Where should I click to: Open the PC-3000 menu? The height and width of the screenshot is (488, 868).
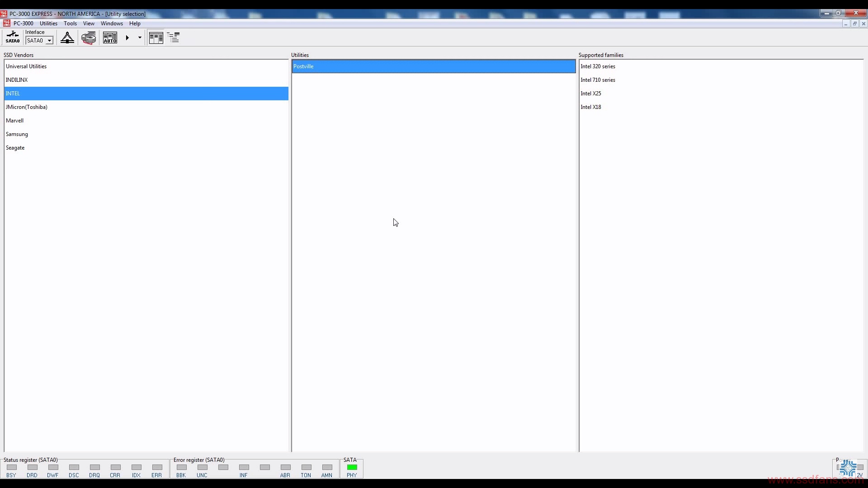pos(24,23)
